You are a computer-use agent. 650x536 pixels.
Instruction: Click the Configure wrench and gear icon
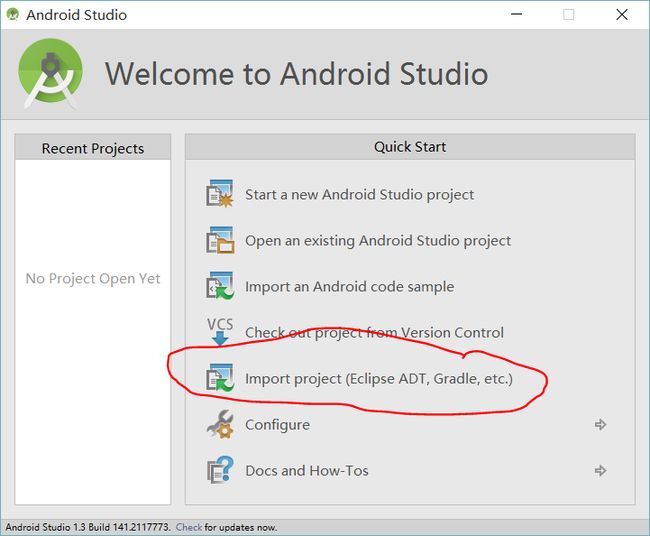tap(220, 424)
